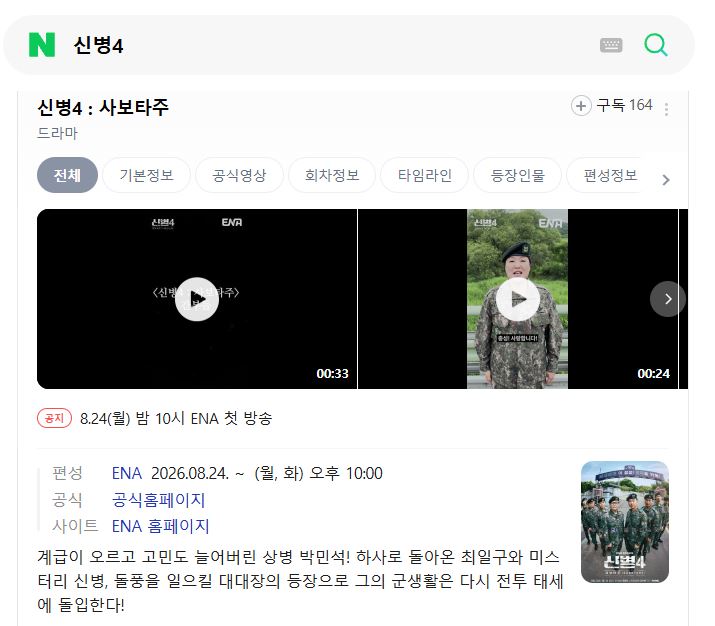Viewport: 715px width, 626px height.
Task: Click the plus subscribe icon next to 구독
Action: (x=581, y=106)
